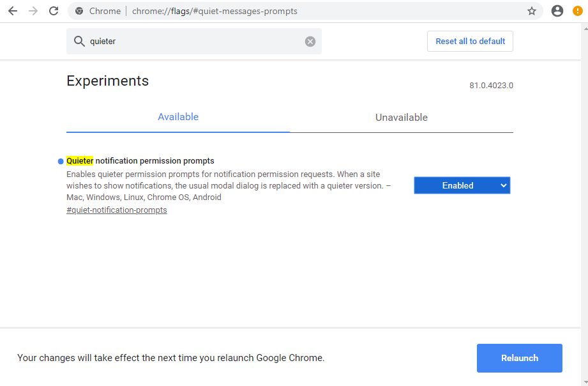Viewport: 588px width, 386px height.
Task: Click the magnifier icon in flags search
Action: point(79,41)
